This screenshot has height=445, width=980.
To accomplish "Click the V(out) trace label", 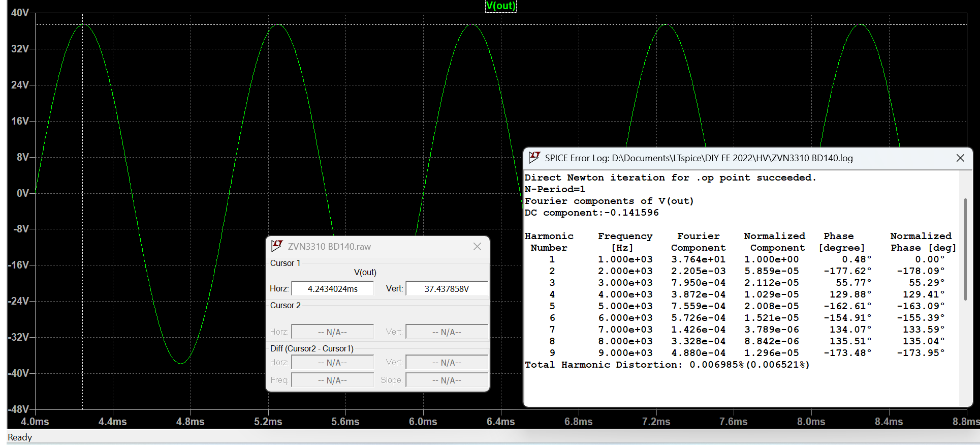I will (500, 6).
